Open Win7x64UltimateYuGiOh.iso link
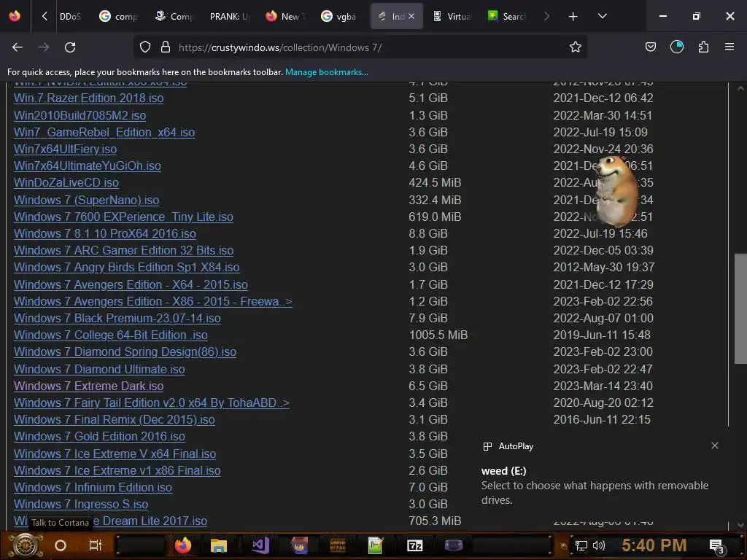Viewport: 747px width, 560px height. (88, 166)
